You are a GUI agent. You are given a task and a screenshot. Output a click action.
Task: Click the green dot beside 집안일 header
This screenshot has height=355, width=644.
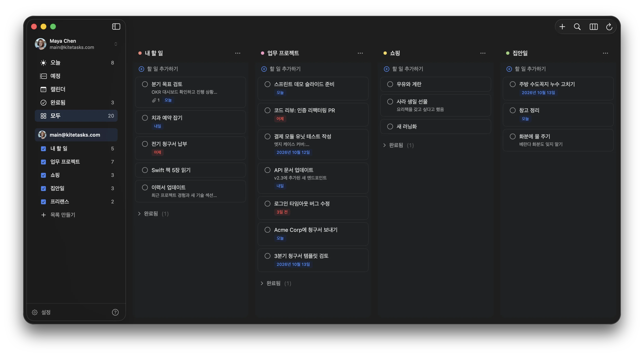click(508, 53)
